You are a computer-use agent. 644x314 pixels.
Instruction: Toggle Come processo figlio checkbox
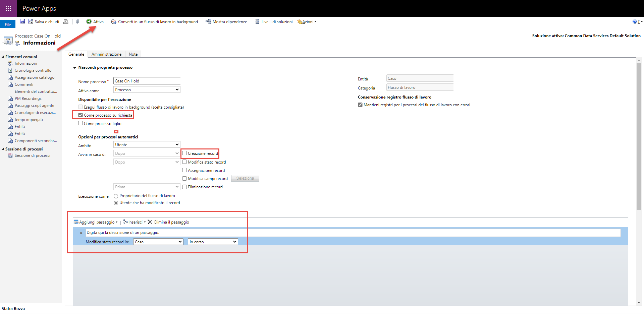coord(80,123)
